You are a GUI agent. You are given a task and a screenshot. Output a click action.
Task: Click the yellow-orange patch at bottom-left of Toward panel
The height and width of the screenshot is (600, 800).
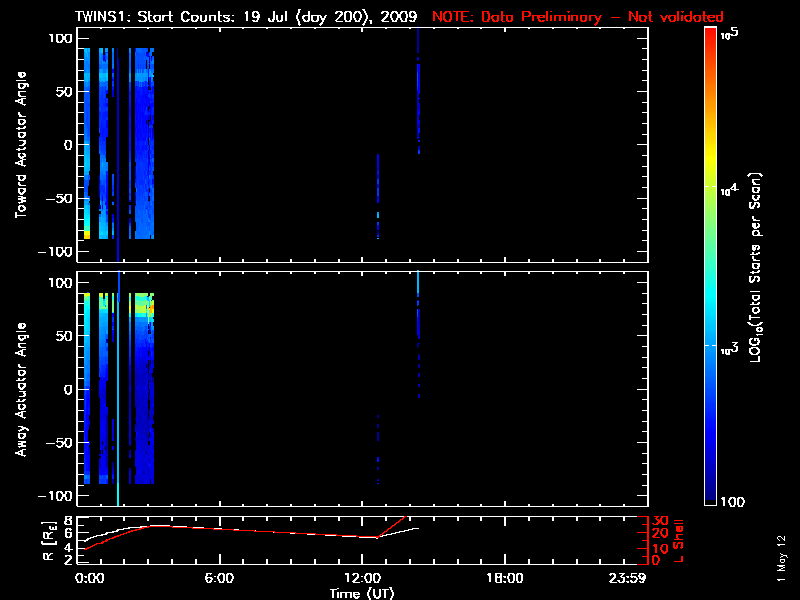pos(87,235)
